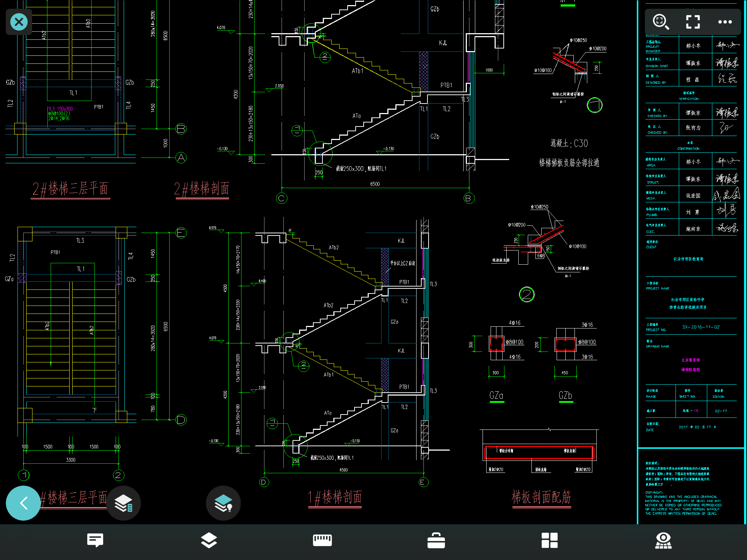Tap the '1#楼梯剖面' drawing title

click(335, 497)
